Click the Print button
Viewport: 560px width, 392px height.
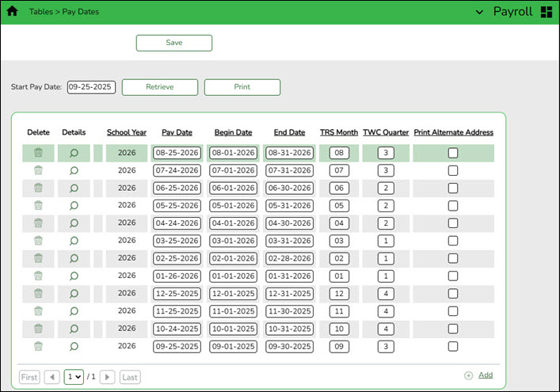pyautogui.click(x=242, y=87)
